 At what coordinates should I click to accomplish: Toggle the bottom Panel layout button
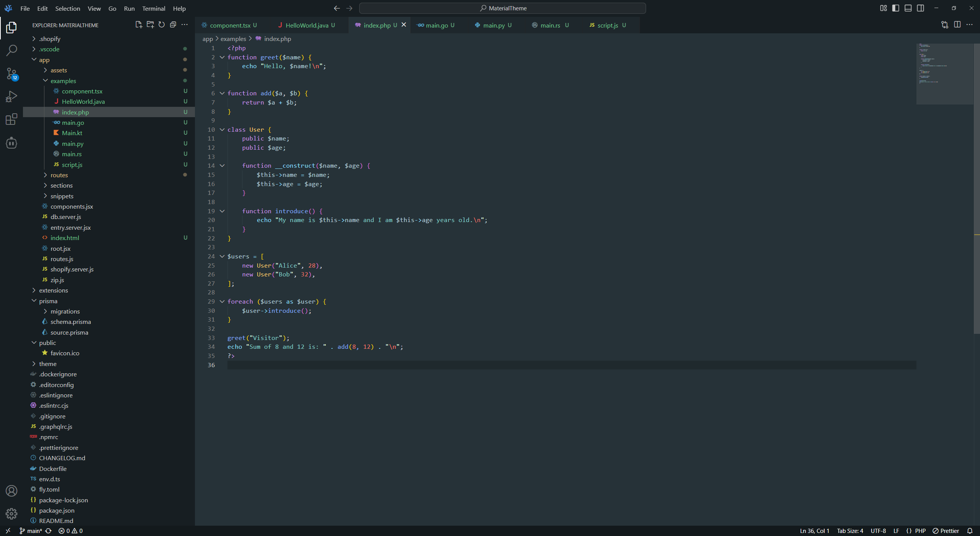908,8
